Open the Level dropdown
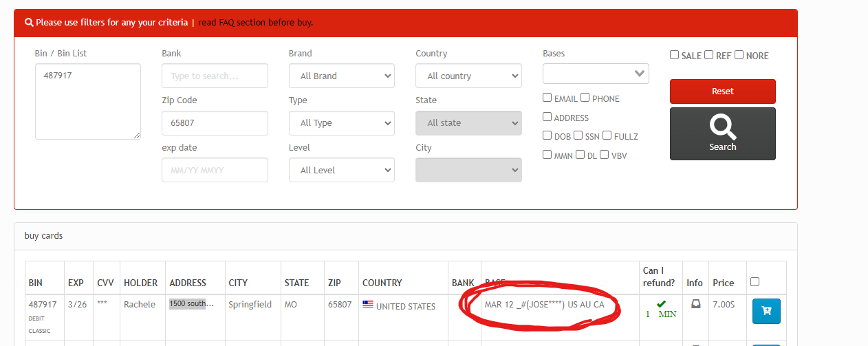Viewport: 868px width, 346px height. [x=342, y=170]
